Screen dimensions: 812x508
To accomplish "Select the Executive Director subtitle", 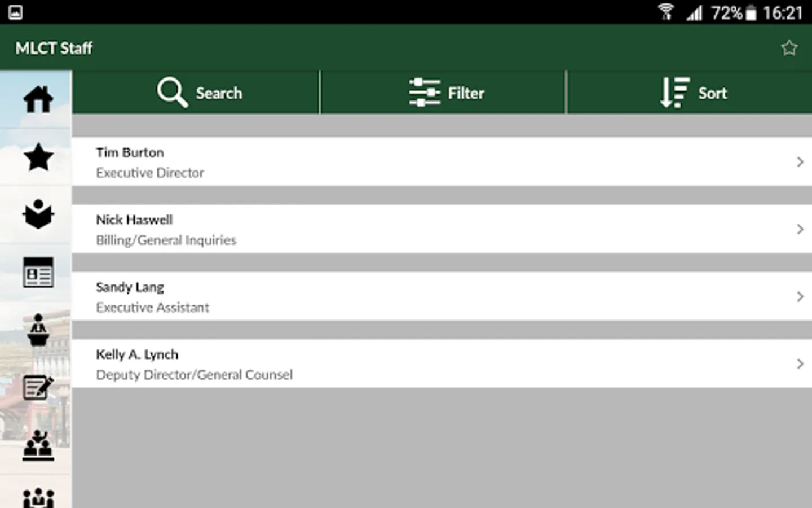I will tap(150, 173).
